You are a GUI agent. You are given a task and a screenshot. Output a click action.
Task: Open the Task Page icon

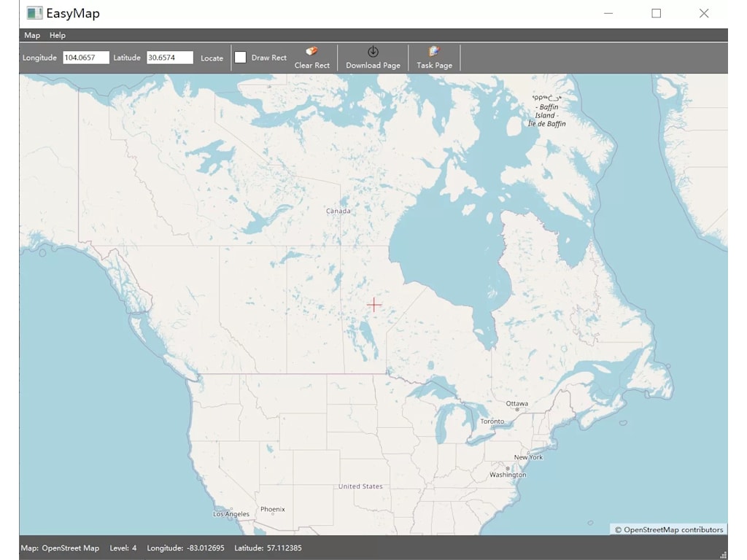pos(434,50)
